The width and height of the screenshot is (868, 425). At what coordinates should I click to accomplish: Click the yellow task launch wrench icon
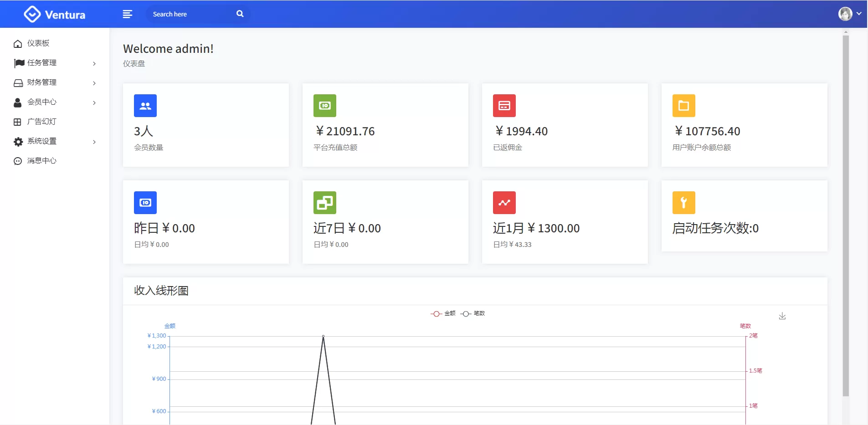(684, 203)
